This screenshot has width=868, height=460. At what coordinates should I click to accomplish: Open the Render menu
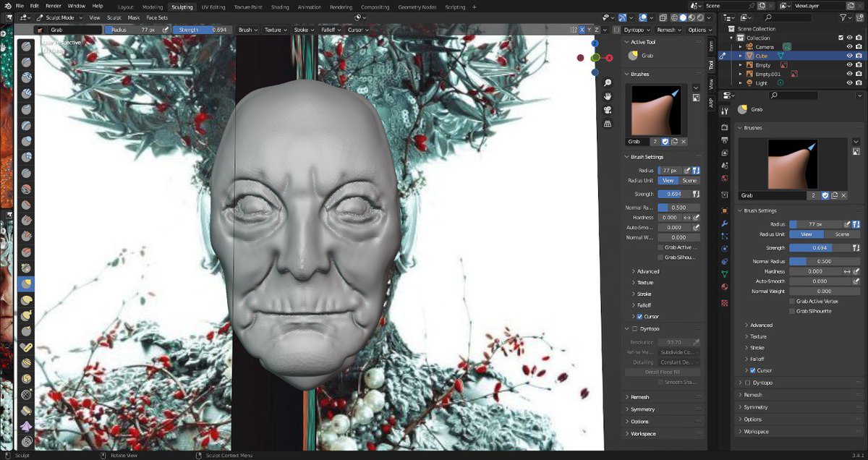click(54, 6)
